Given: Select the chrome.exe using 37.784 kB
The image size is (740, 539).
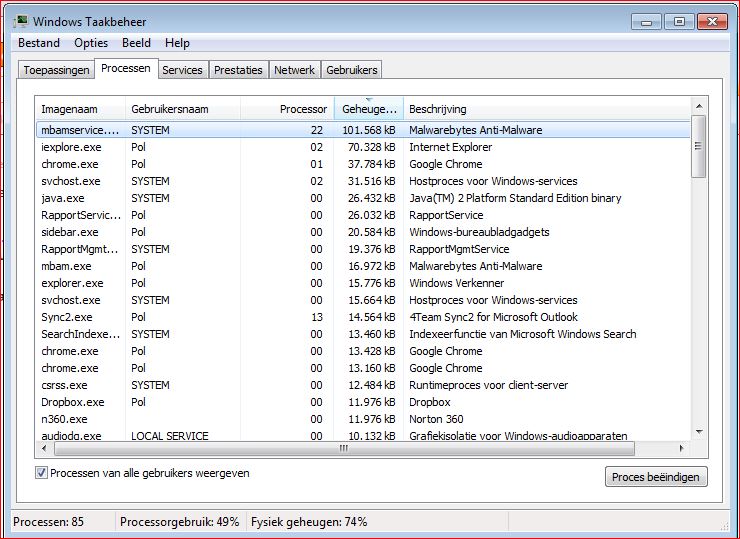Looking at the screenshot, I should click(363, 164).
